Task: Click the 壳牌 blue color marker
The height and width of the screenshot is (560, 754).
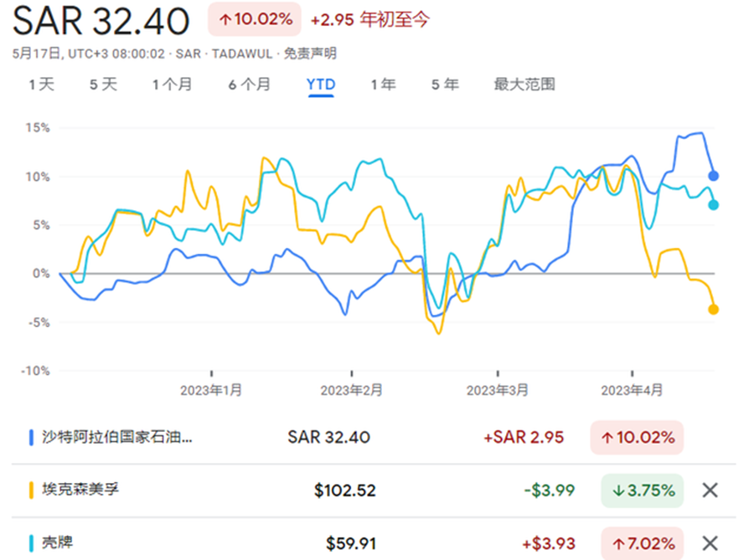Action: 31,543
